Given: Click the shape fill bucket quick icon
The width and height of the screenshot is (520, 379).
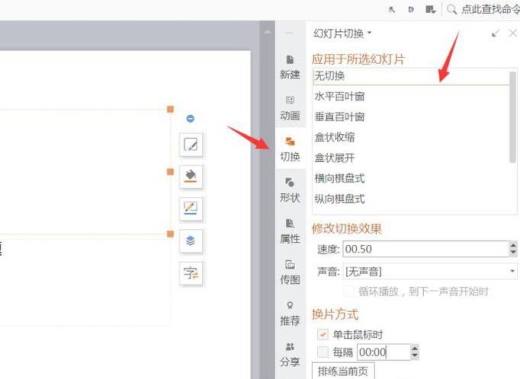Looking at the screenshot, I should (x=191, y=176).
